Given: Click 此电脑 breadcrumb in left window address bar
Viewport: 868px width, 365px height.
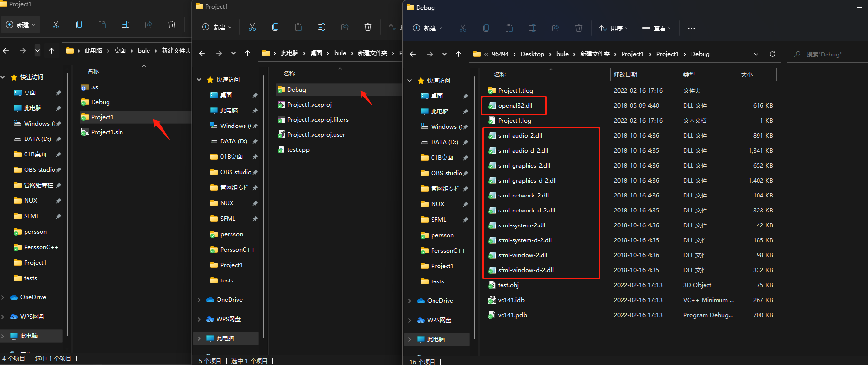Looking at the screenshot, I should coord(94,50).
